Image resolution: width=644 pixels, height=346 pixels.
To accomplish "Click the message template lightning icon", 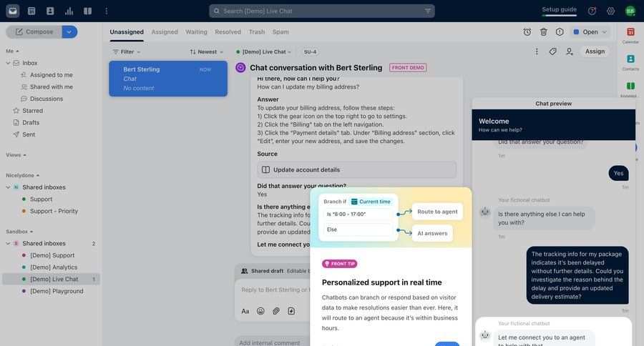I will [291, 311].
